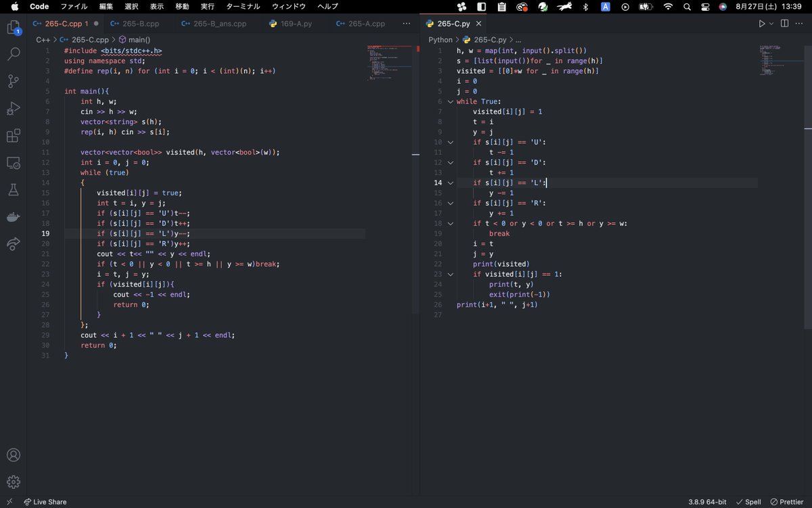Fold the if 'L' block at line 14
The image size is (812, 508).
450,183
